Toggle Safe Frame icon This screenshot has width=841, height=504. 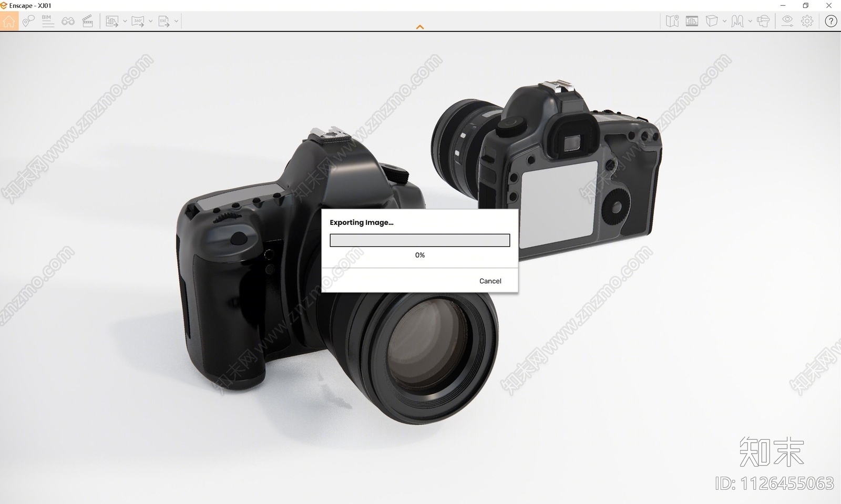[692, 21]
